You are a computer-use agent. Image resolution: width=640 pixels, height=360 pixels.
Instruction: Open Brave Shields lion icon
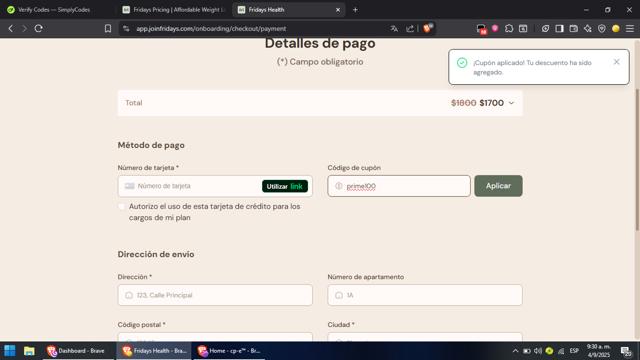[427, 28]
